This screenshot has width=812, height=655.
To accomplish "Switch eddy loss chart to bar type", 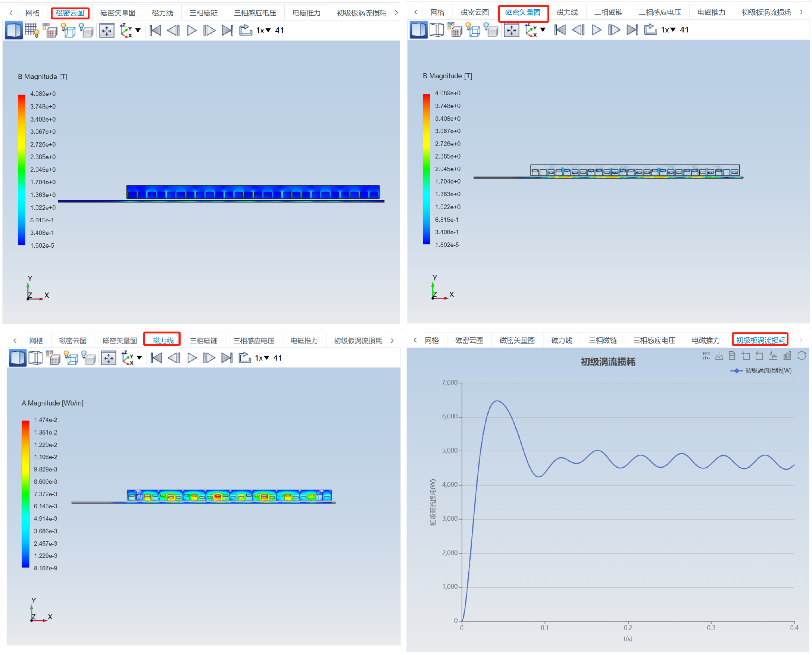I will click(x=787, y=356).
